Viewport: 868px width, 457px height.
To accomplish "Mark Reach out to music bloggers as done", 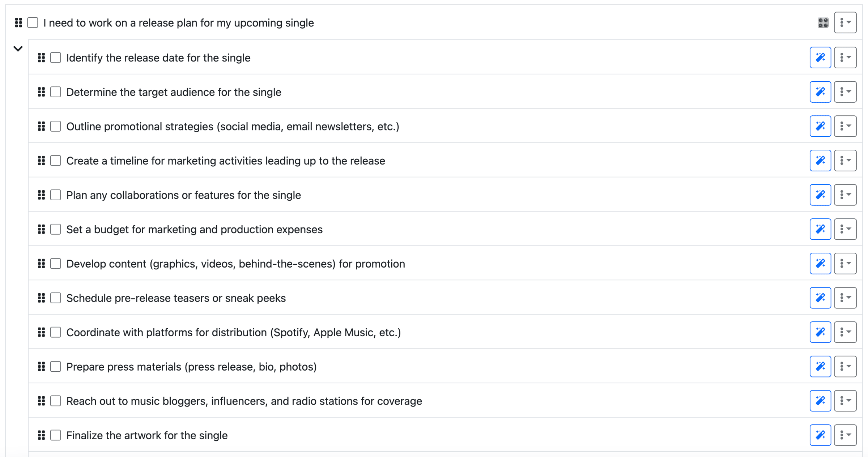I will pyautogui.click(x=55, y=401).
